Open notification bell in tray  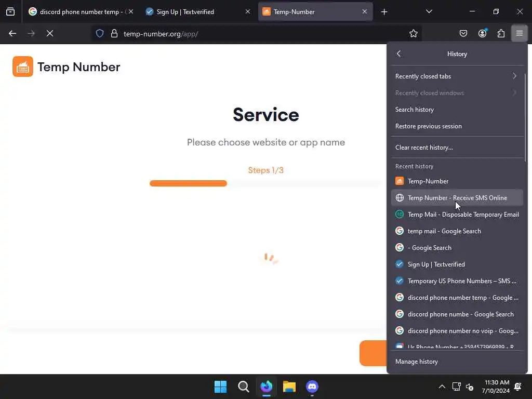pyautogui.click(x=518, y=387)
